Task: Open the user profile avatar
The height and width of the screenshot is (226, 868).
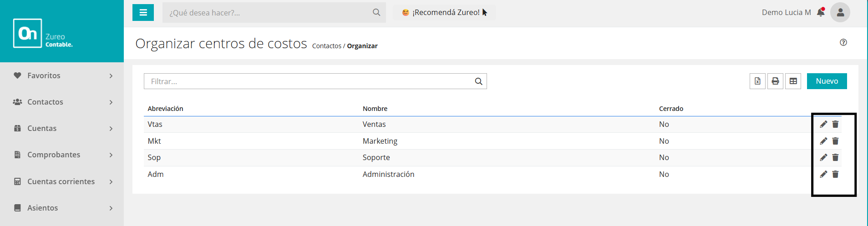Action: tap(840, 12)
